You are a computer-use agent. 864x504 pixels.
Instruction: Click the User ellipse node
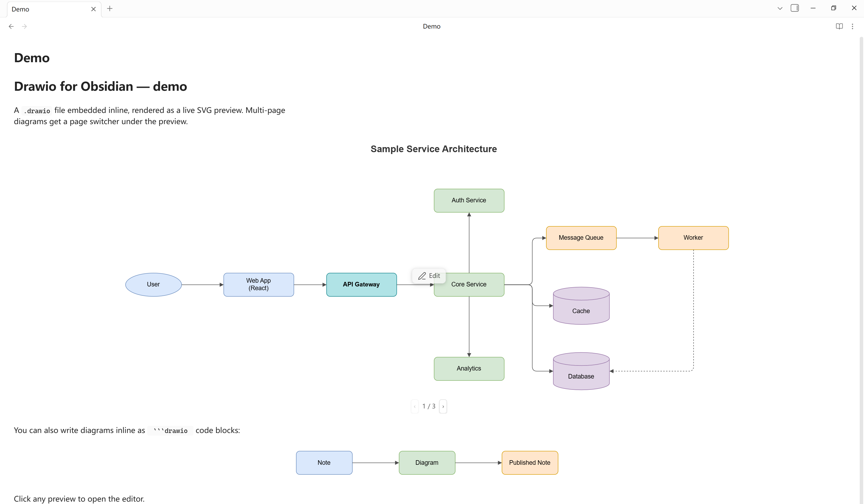click(x=153, y=284)
